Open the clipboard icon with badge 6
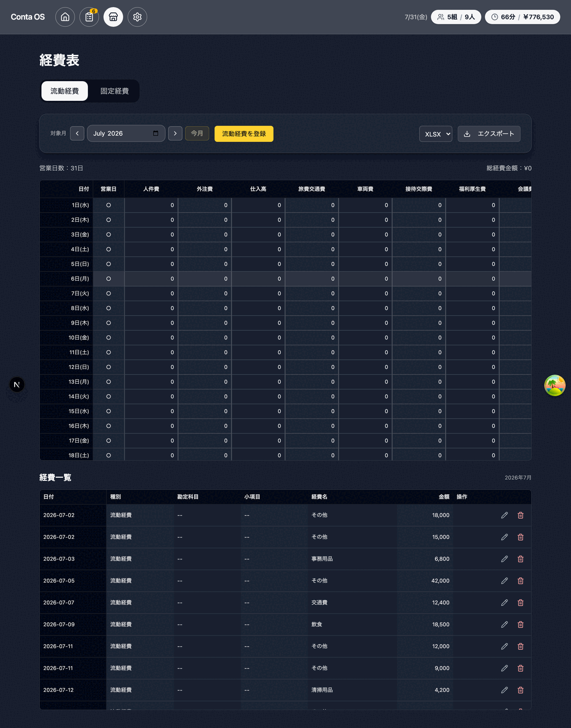 click(89, 17)
